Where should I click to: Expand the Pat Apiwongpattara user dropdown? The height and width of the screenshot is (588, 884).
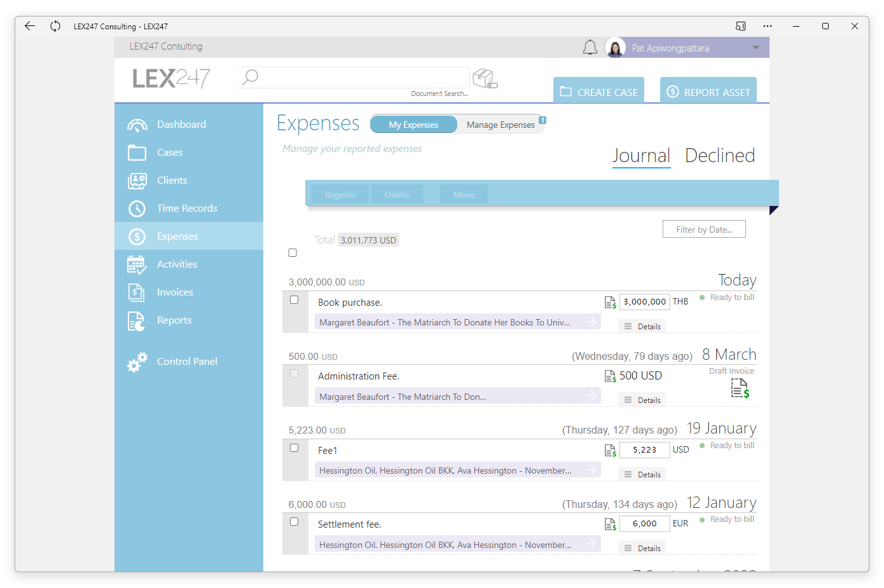click(x=756, y=48)
